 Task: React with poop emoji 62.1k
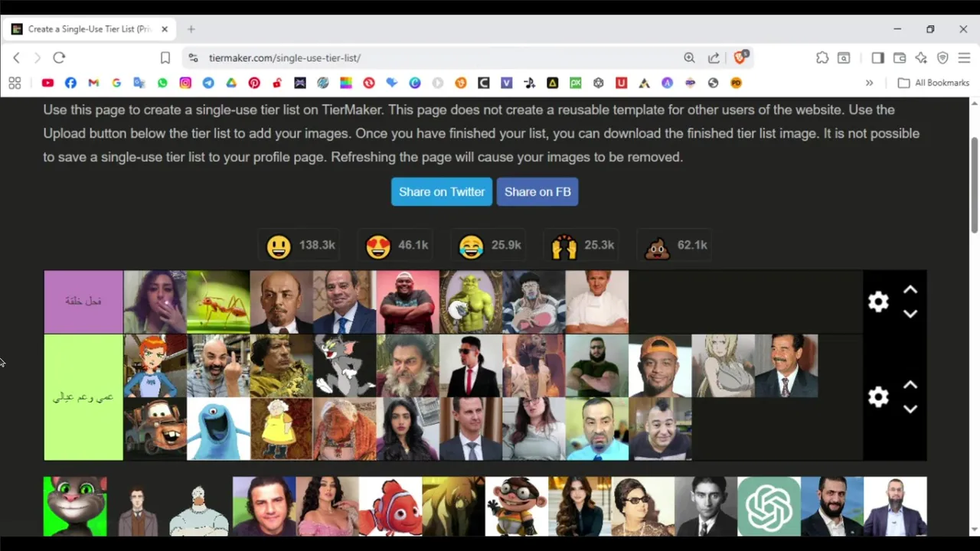click(676, 246)
